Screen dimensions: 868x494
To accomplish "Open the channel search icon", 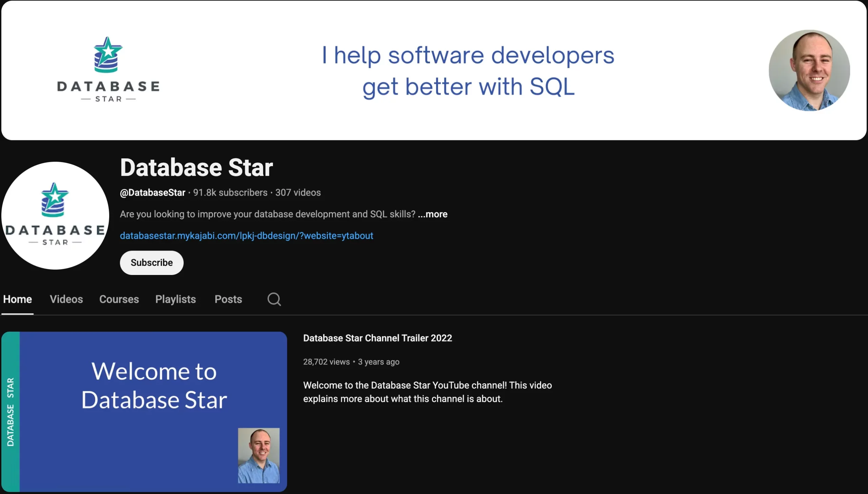I will [x=273, y=299].
